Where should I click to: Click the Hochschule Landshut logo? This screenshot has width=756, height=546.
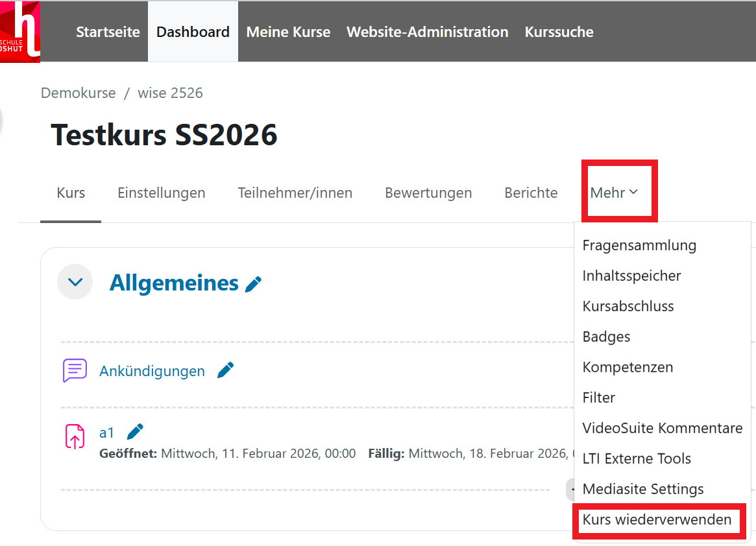[x=20, y=31]
